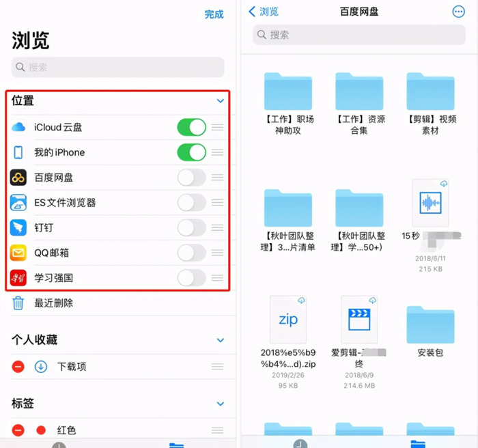Open the more options ellipsis icon

pos(458,12)
